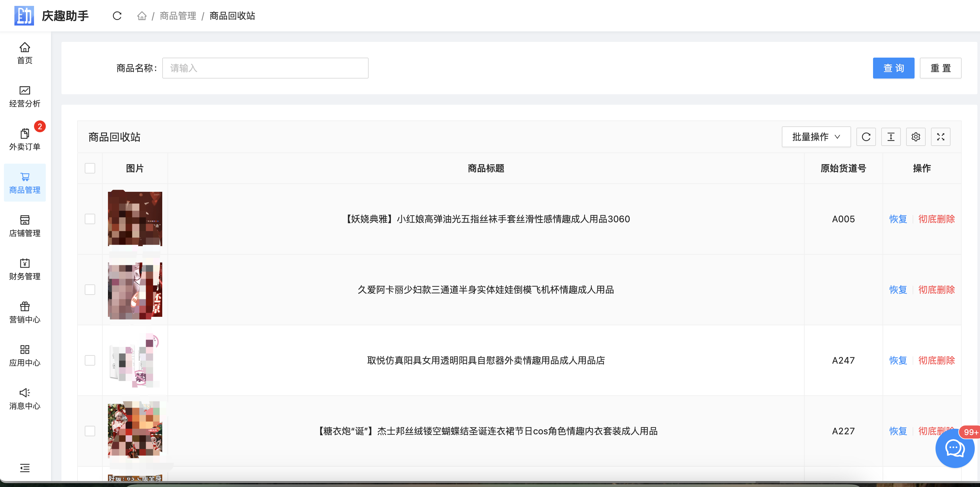Open 外卖订单 in the sidebar

tap(25, 139)
